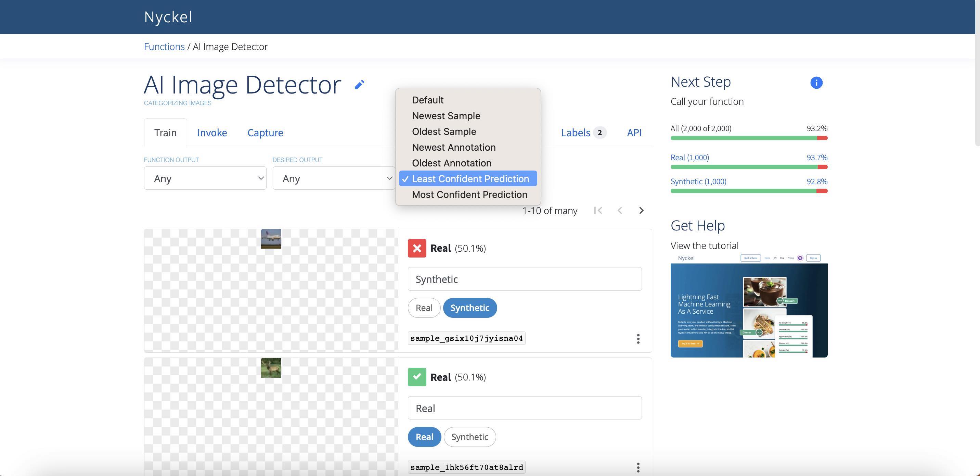Choose Most Confident Prediction option

pyautogui.click(x=467, y=195)
